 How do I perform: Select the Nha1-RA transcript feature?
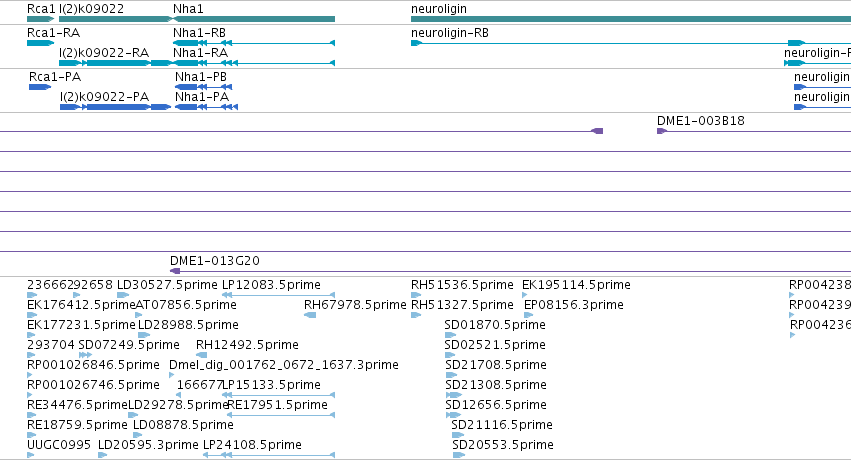(254, 63)
